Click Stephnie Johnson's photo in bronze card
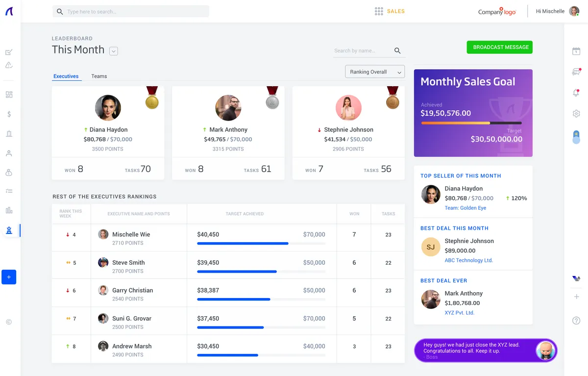Image resolution: width=588 pixels, height=376 pixels. pos(348,108)
